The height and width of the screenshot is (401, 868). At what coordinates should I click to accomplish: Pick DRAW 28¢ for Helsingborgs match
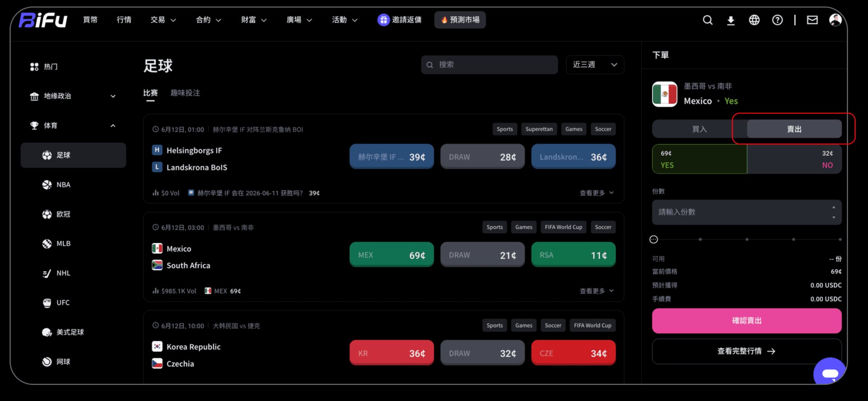coord(482,157)
